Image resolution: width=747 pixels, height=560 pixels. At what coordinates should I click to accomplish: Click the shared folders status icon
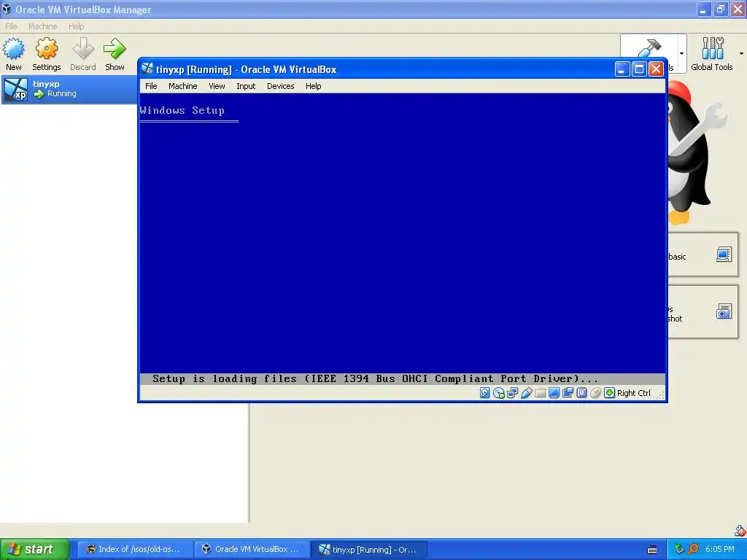541,393
